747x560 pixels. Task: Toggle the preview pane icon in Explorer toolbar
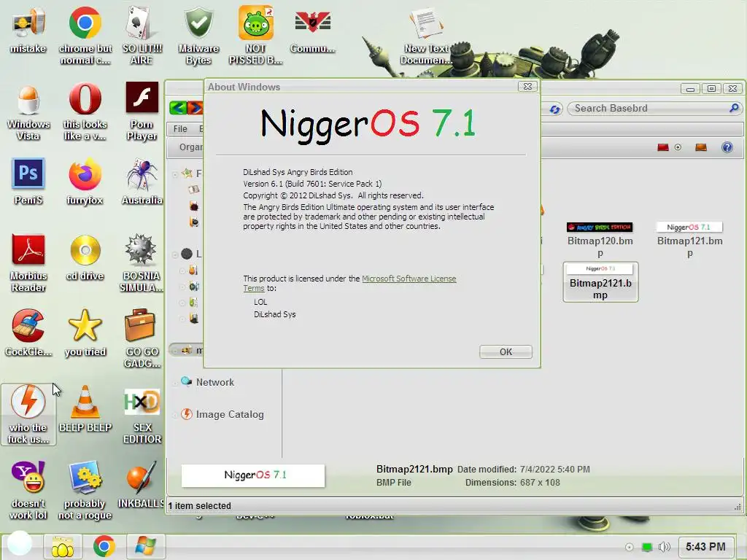pos(701,147)
